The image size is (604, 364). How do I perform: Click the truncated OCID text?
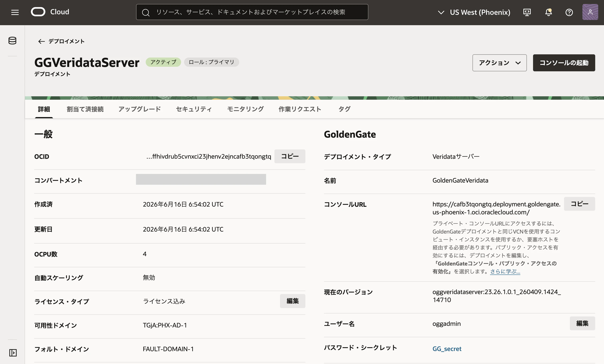click(x=209, y=156)
